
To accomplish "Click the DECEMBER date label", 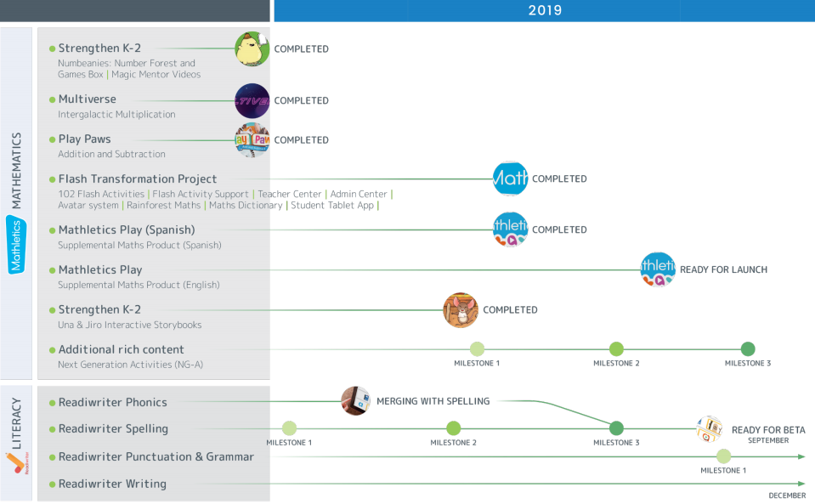I will [788, 496].
